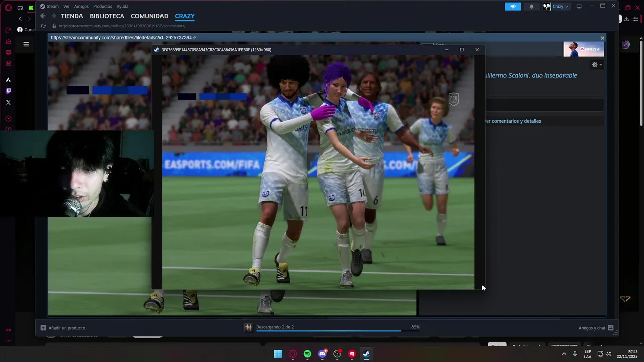644x362 pixels.
Task: Go to the COMUNIDAD tab
Action: [x=149, y=16]
